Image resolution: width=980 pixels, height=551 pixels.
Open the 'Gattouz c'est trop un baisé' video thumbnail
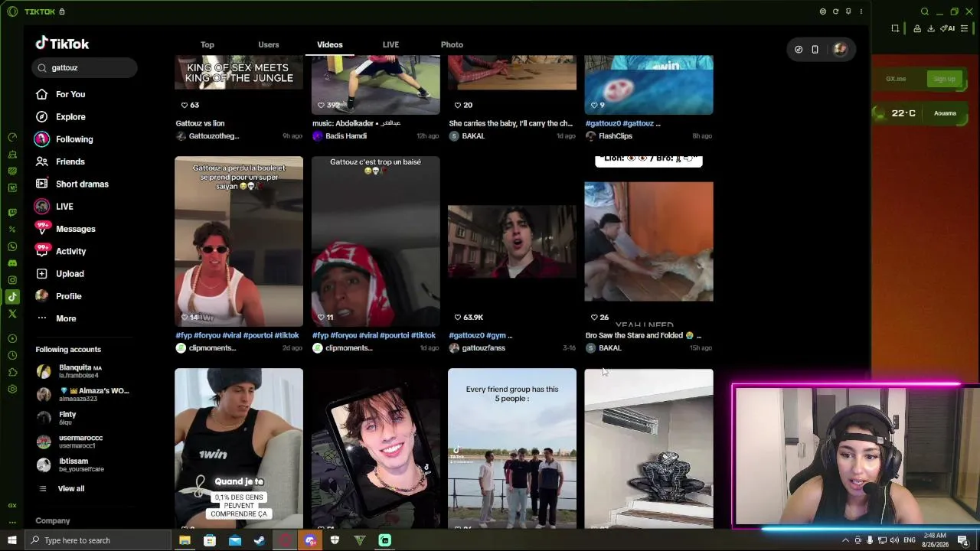tap(376, 242)
